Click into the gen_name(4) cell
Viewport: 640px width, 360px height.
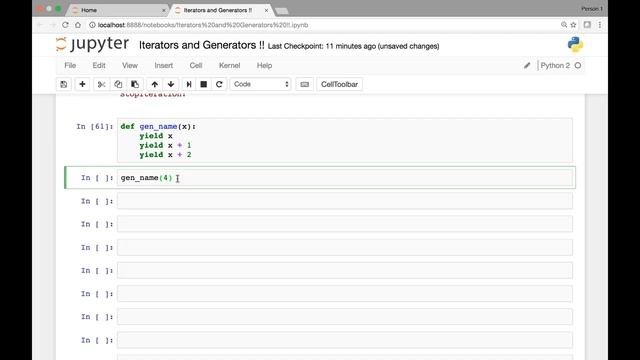tap(344, 178)
